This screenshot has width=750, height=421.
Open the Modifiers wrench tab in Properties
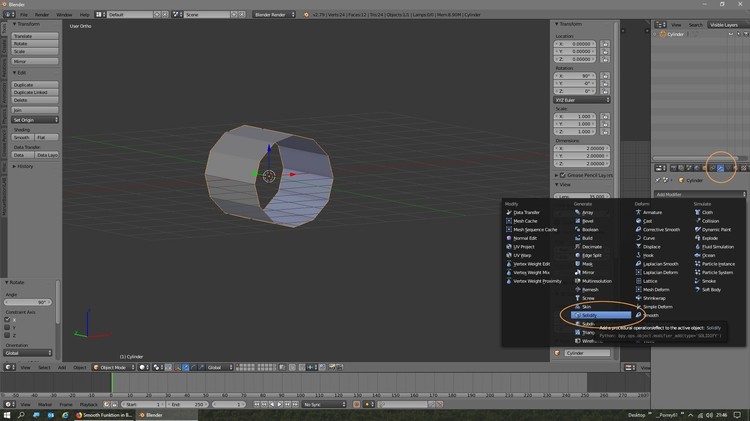pyautogui.click(x=720, y=167)
